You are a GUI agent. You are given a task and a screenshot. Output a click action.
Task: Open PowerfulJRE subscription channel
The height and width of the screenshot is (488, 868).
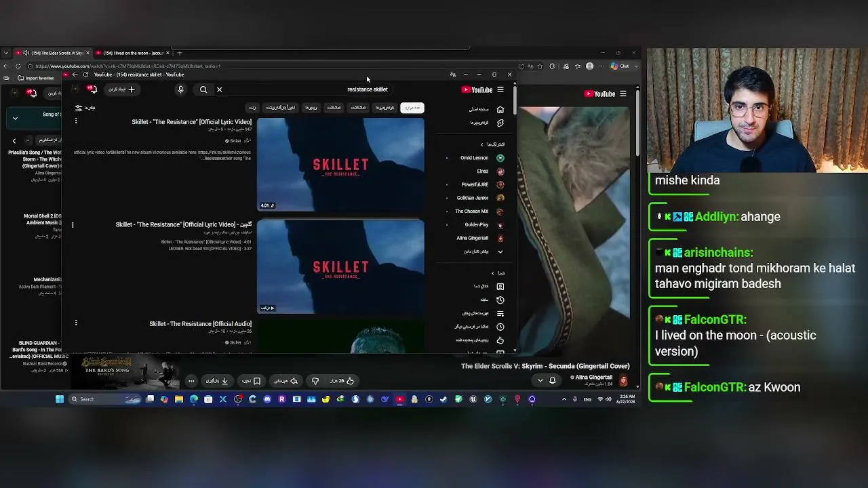tap(483, 184)
